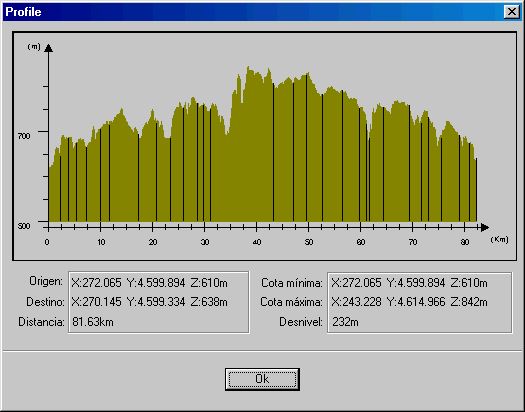Close the Profile dialog with X
The width and height of the screenshot is (525, 412).
pyautogui.click(x=512, y=12)
